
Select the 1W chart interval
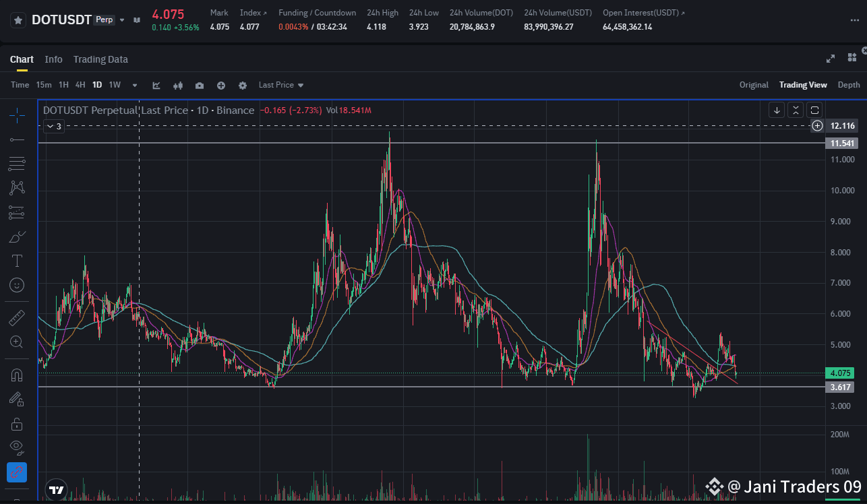click(115, 85)
